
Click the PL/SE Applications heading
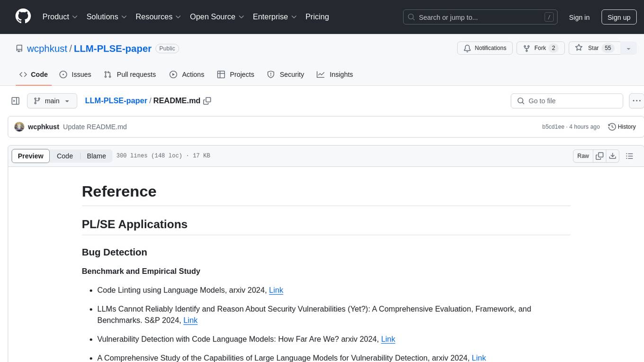pyautogui.click(x=134, y=224)
